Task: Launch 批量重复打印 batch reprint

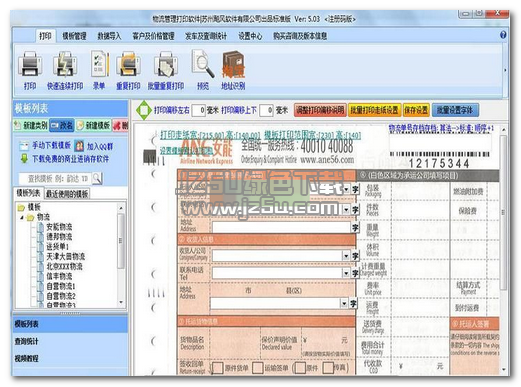Action: point(166,64)
